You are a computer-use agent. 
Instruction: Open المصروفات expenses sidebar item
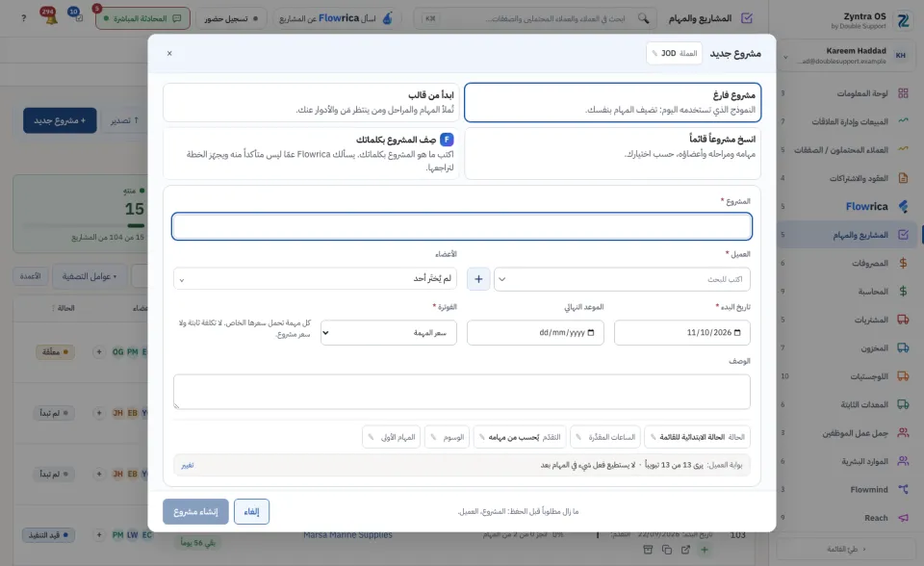tap(846, 263)
